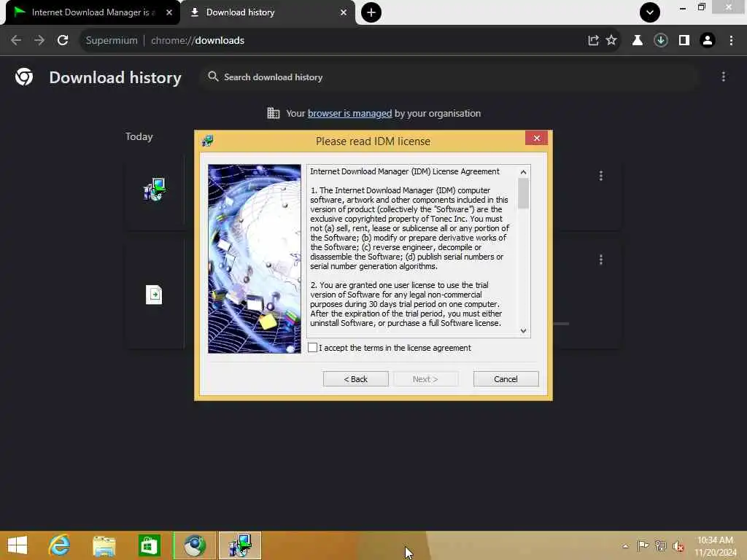Open the downloads page more actions menu

723,77
